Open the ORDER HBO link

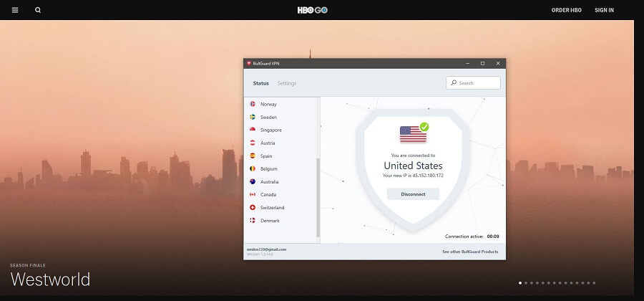coord(567,10)
